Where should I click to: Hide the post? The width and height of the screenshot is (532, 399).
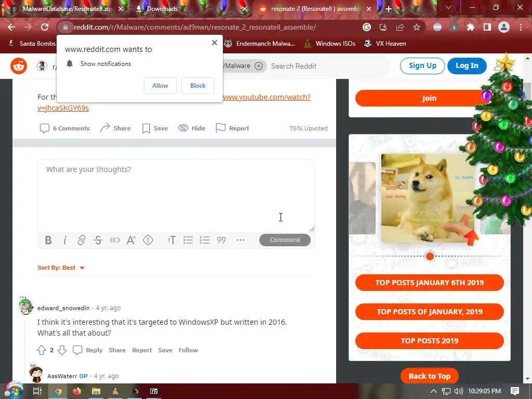[x=192, y=128]
